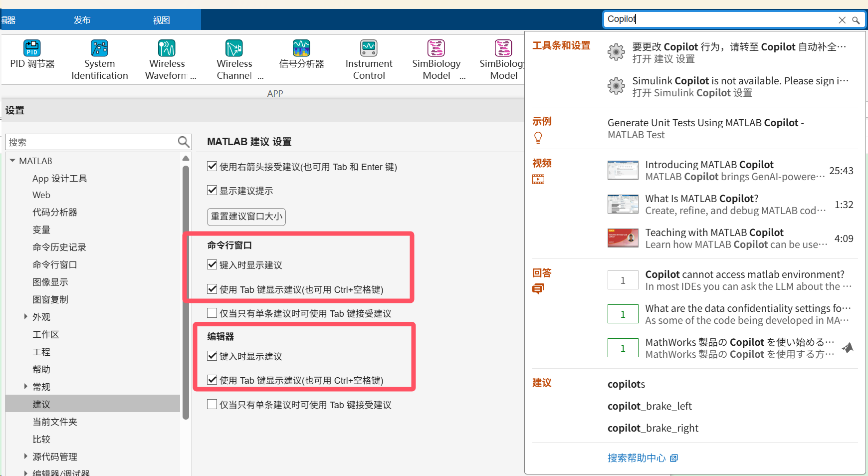
Task: Toggle 命令行窗口 使用 Tab 键显示建议 checkbox
Action: pos(212,289)
